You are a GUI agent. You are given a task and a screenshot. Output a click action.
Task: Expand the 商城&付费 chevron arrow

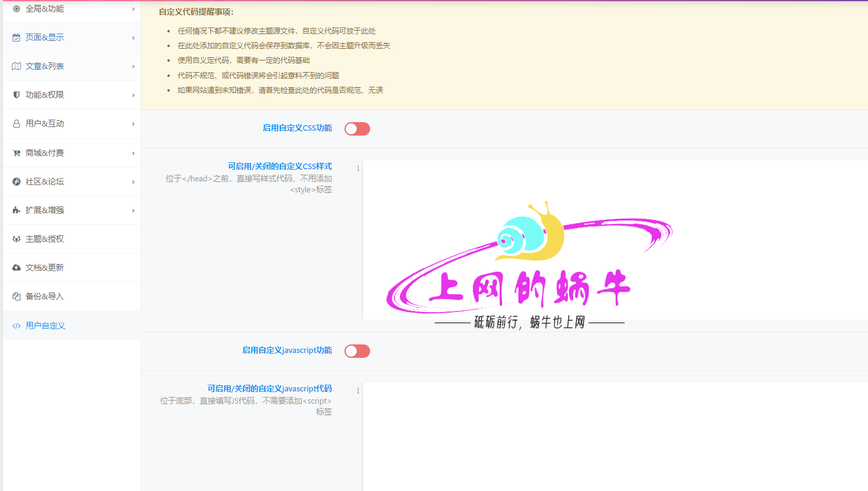pyautogui.click(x=133, y=153)
